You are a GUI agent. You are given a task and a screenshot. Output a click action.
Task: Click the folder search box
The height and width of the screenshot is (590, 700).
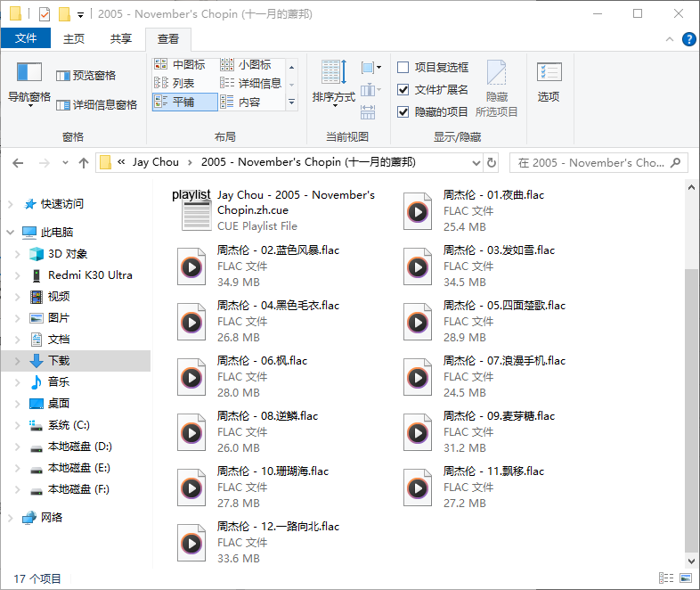coord(598,163)
